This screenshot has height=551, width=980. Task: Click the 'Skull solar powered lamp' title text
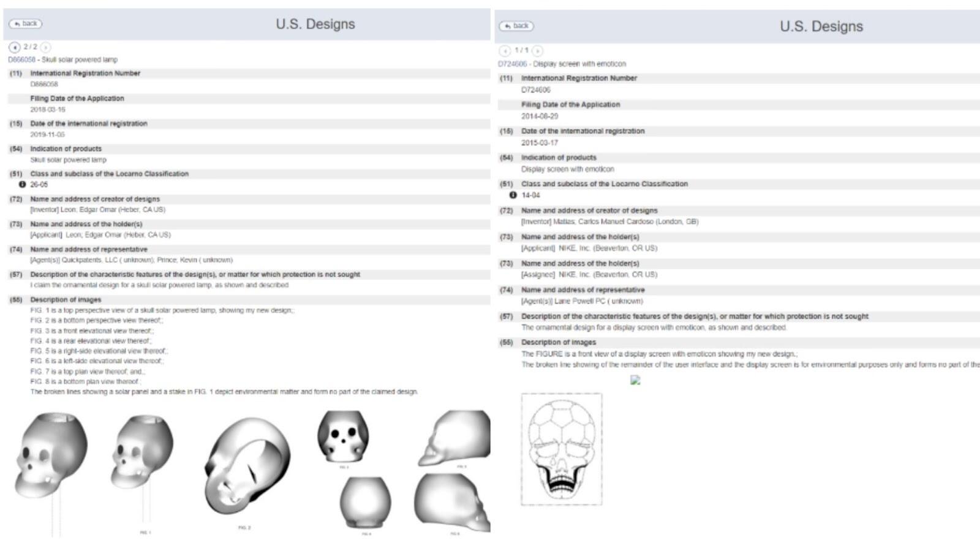[80, 60]
